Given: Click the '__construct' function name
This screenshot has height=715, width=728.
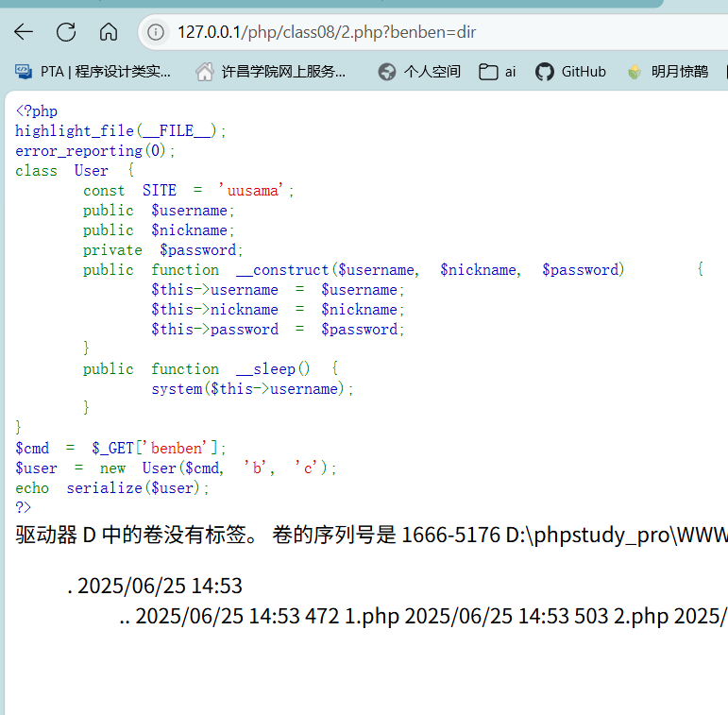Looking at the screenshot, I should [x=282, y=270].
